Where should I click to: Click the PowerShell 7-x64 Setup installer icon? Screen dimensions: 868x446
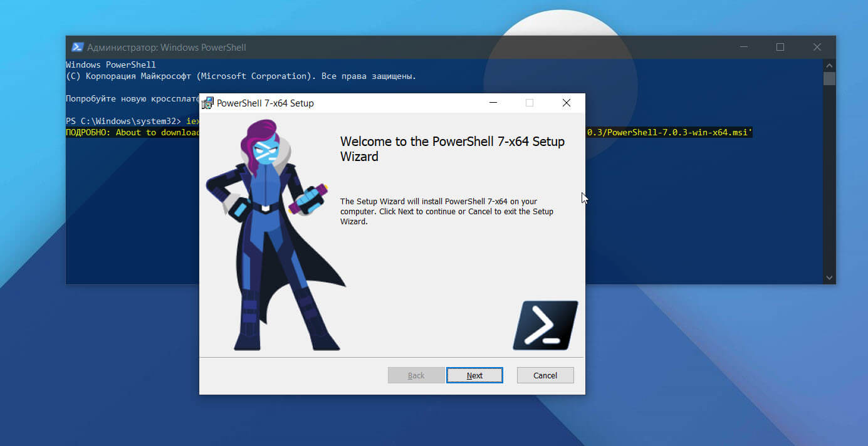(207, 103)
